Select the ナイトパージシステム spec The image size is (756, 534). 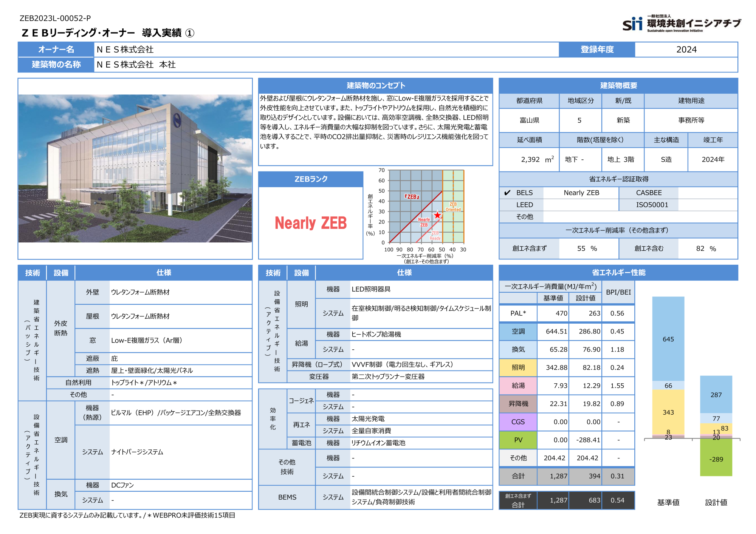coord(137,452)
